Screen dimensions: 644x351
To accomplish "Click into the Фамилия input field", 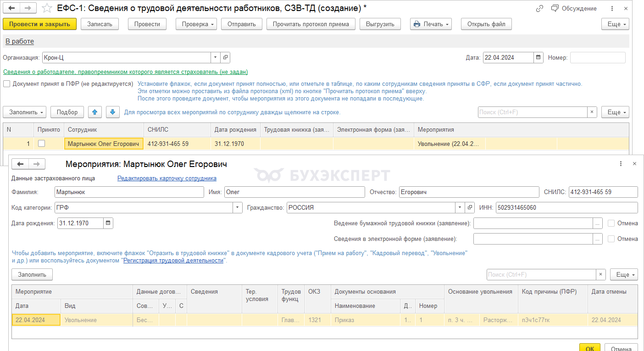I will (129, 192).
